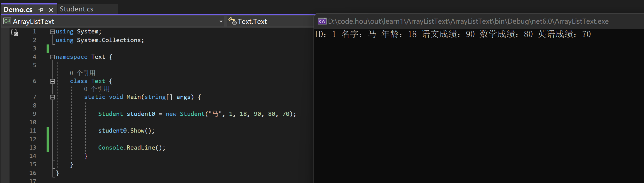Select the Demo.cs tab
The height and width of the screenshot is (183, 644).
pos(18,10)
